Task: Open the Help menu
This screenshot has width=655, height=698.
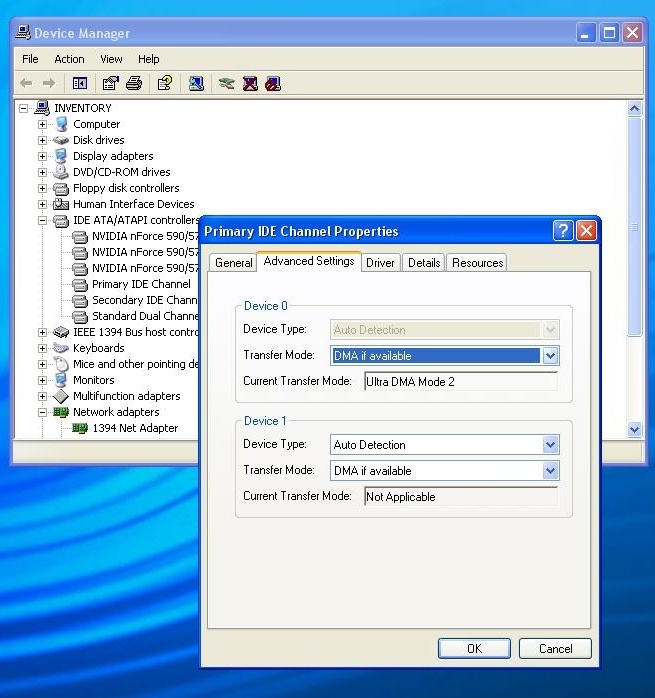Action: coord(148,59)
